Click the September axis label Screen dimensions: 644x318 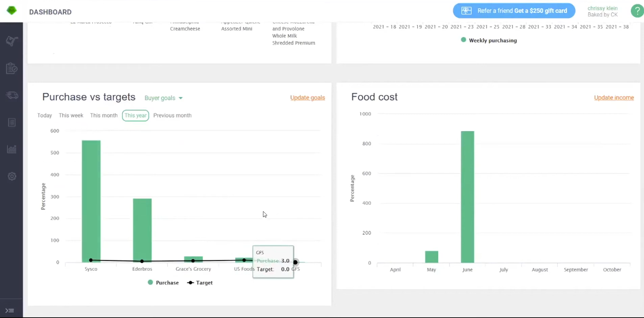point(576,270)
